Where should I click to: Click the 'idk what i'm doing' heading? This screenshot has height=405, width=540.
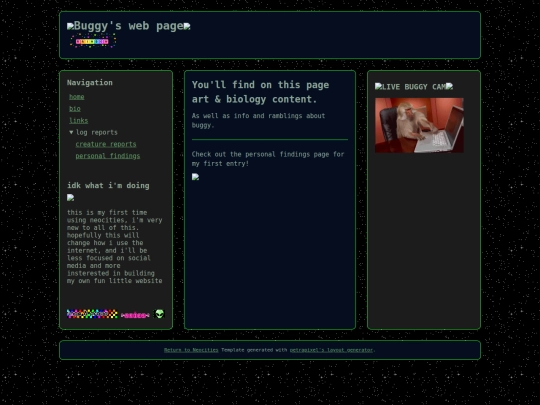(108, 186)
